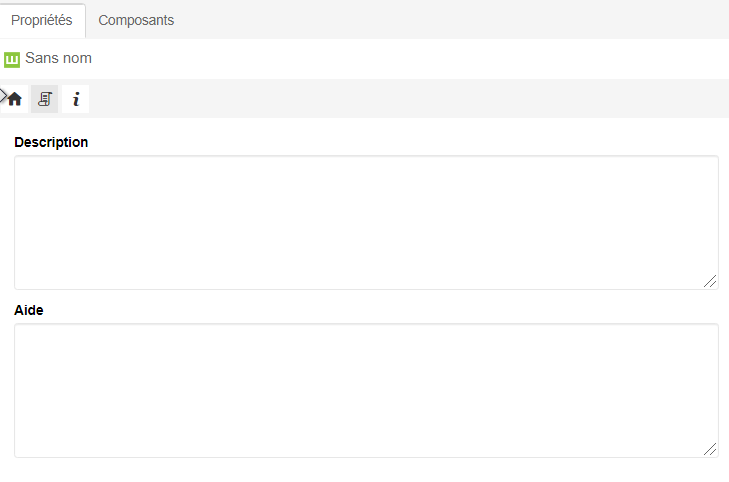
Task: Grab the Aide field resize handle
Action: (x=710, y=450)
